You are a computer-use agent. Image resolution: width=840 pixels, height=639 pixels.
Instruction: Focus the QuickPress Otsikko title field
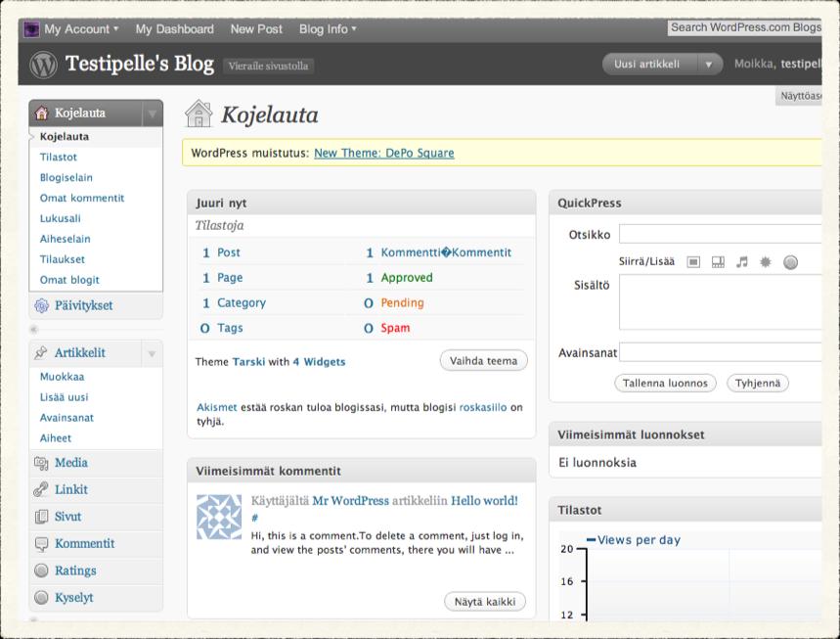(721, 234)
